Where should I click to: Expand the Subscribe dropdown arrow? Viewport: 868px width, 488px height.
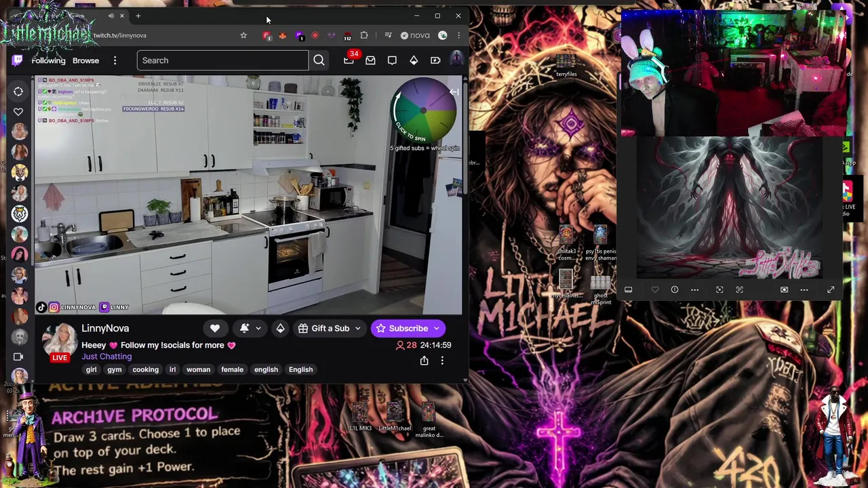(x=437, y=328)
